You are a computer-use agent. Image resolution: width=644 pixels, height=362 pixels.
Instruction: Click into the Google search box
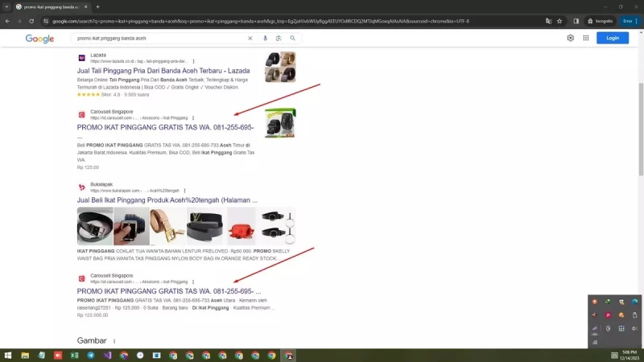(x=160, y=38)
